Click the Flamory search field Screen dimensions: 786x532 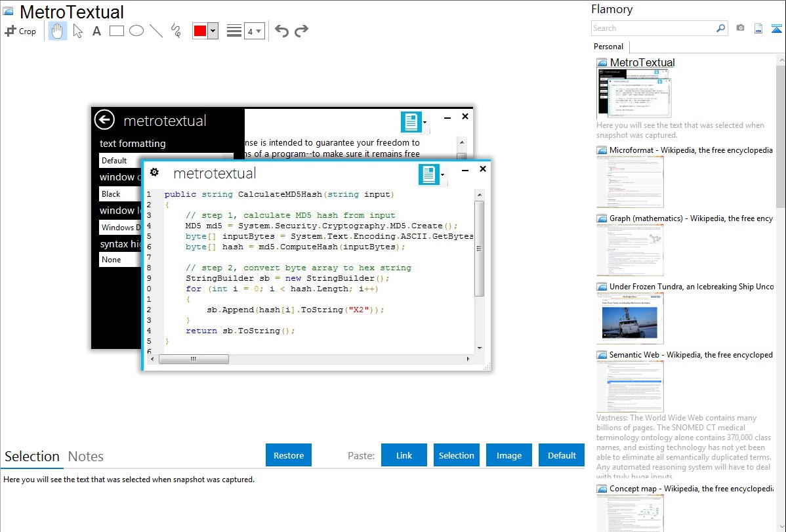(x=653, y=28)
